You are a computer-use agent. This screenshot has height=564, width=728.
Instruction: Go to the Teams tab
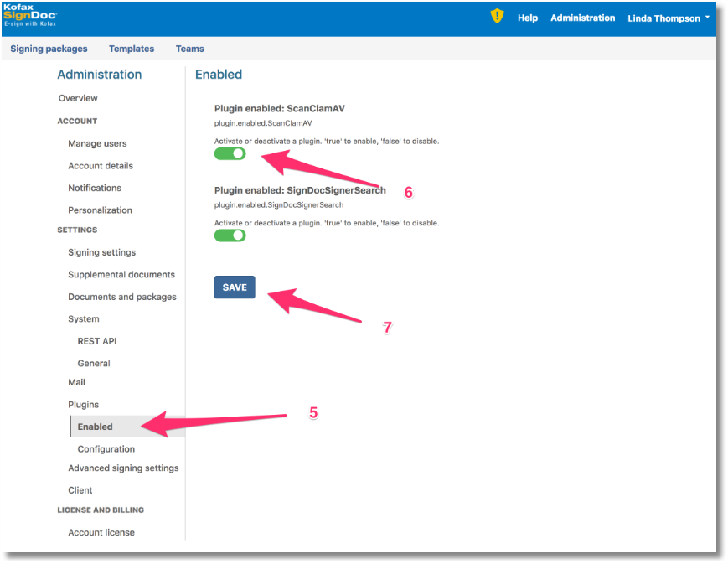point(189,49)
